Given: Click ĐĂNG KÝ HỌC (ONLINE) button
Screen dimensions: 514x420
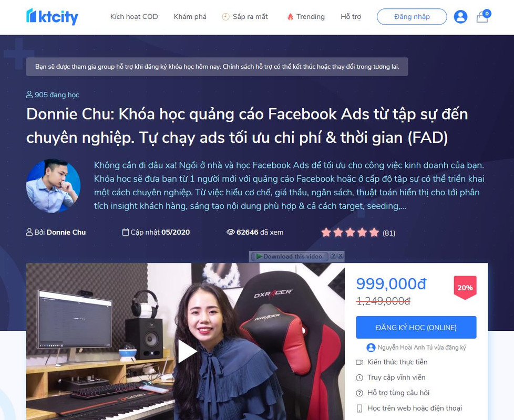Looking at the screenshot, I should 416,328.
